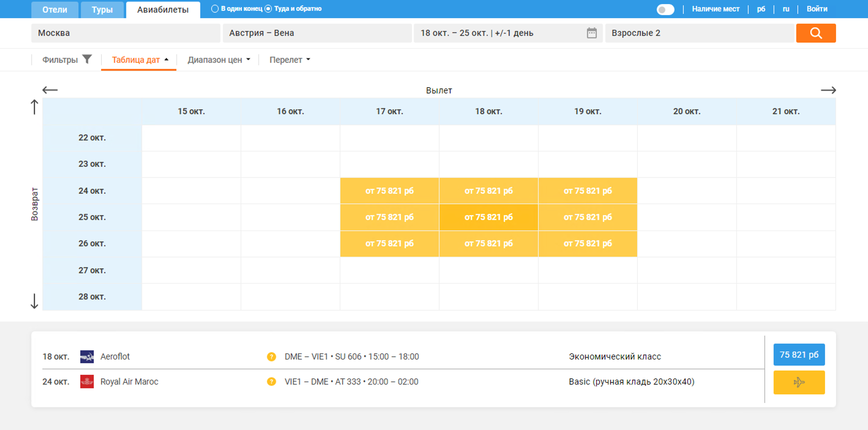Click the yellow airplane button
Viewport: 868px width, 430px height.
[799, 382]
